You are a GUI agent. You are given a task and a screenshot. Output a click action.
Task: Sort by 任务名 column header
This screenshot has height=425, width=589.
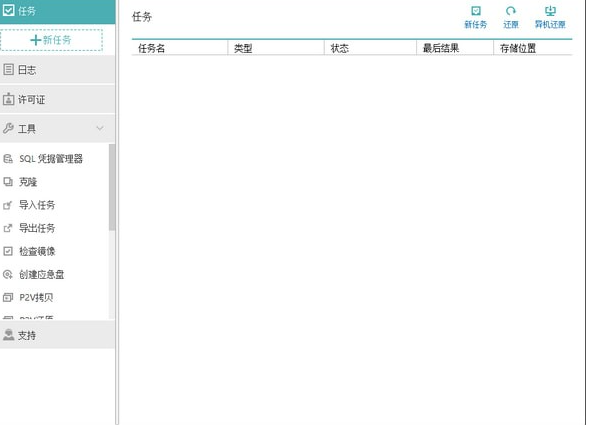[x=180, y=48]
